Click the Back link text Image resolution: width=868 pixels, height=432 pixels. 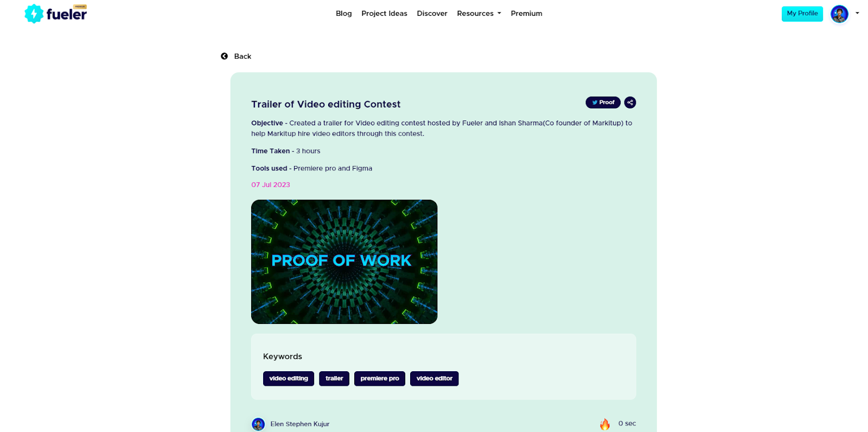point(242,56)
